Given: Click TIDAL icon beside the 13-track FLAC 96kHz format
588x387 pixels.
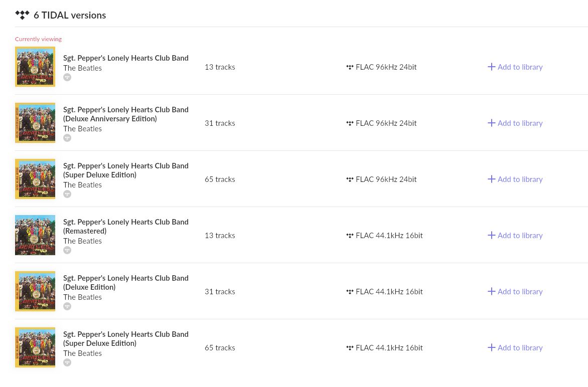Looking at the screenshot, I should [350, 67].
